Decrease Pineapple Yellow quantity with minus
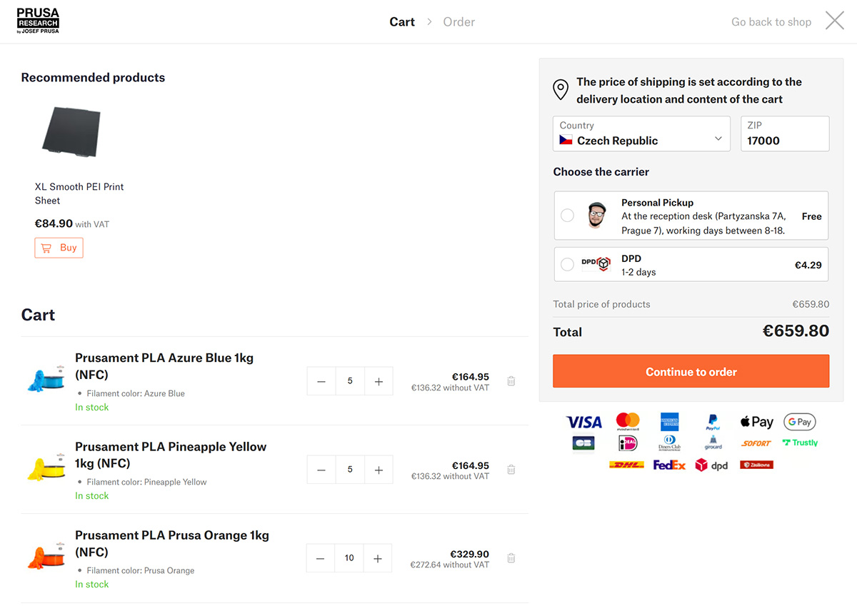Screen dimensions: 857x616 (x=321, y=470)
